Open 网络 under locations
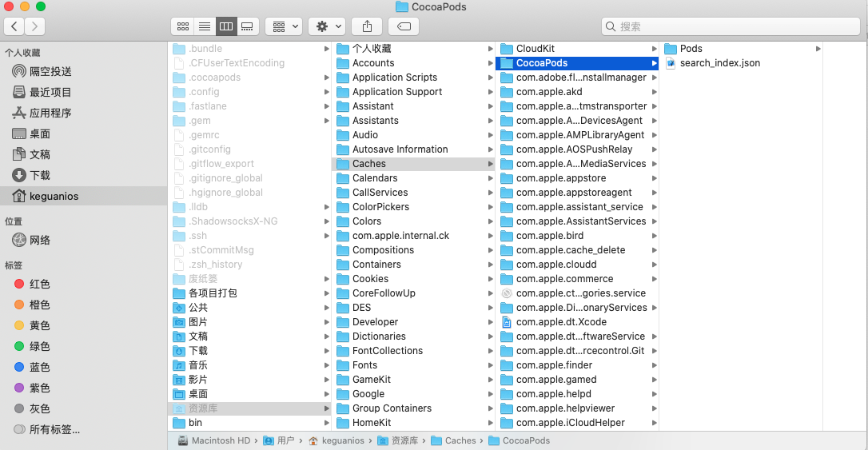Viewport: 868px width, 450px height. click(84, 240)
